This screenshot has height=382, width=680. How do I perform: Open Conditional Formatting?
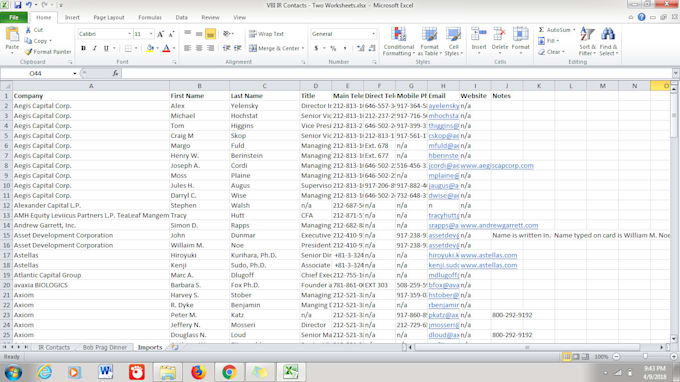click(399, 41)
